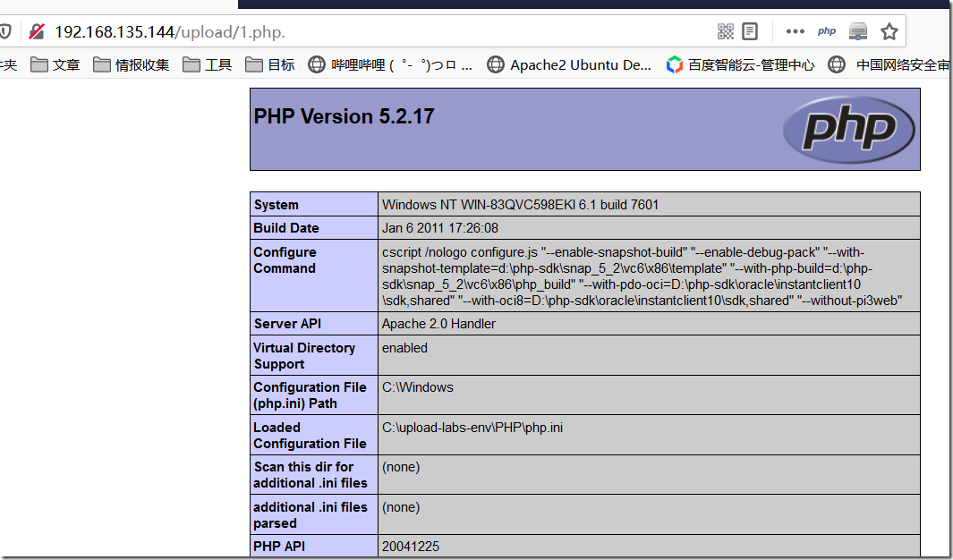Click the Apache 2.0 Handler value
The height and width of the screenshot is (560, 953).
tap(438, 324)
